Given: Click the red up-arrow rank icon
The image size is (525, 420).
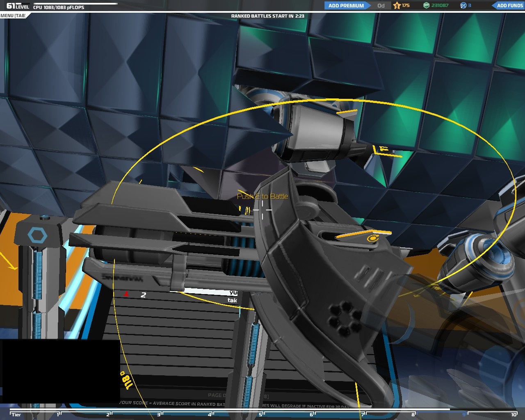Looking at the screenshot, I should coord(126,294).
